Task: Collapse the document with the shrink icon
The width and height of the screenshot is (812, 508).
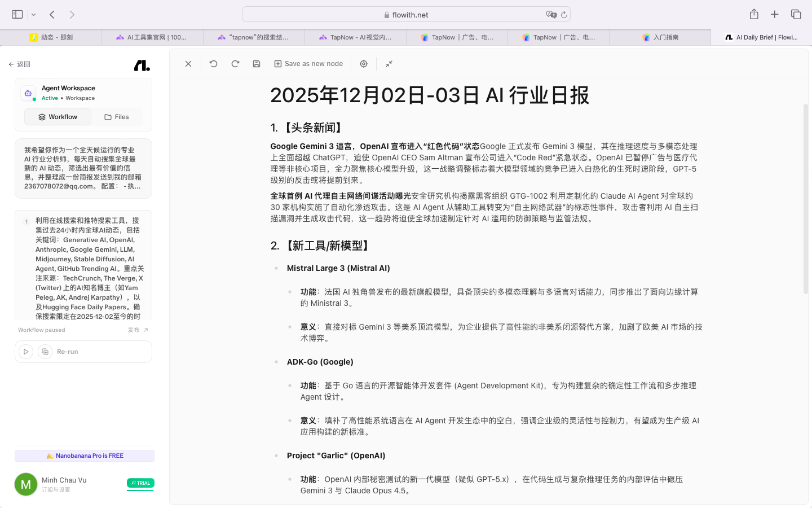Action: (389, 64)
